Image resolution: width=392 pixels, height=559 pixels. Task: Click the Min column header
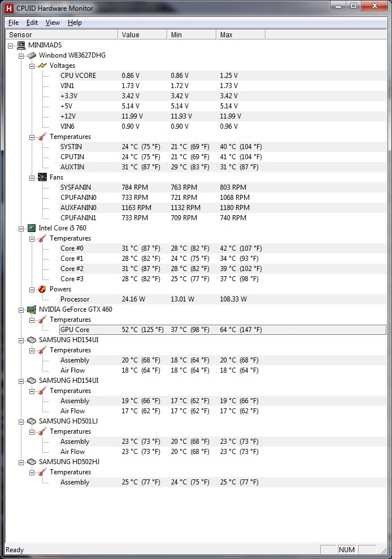[191, 34]
